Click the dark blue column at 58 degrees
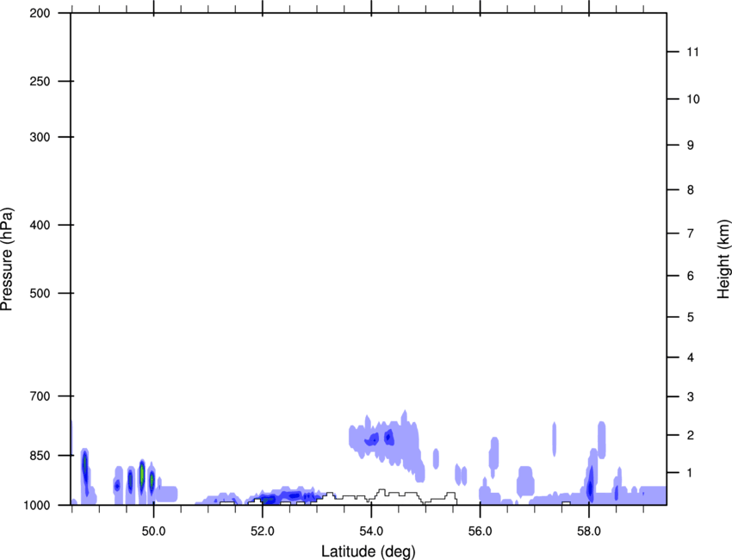The height and width of the screenshot is (560, 732). click(x=590, y=485)
